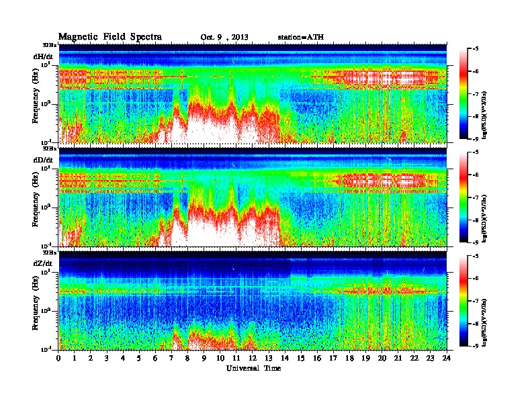Click the '32Hz' label atop dH/dt panel
This screenshot has height=411, width=532.
pyautogui.click(x=49, y=45)
